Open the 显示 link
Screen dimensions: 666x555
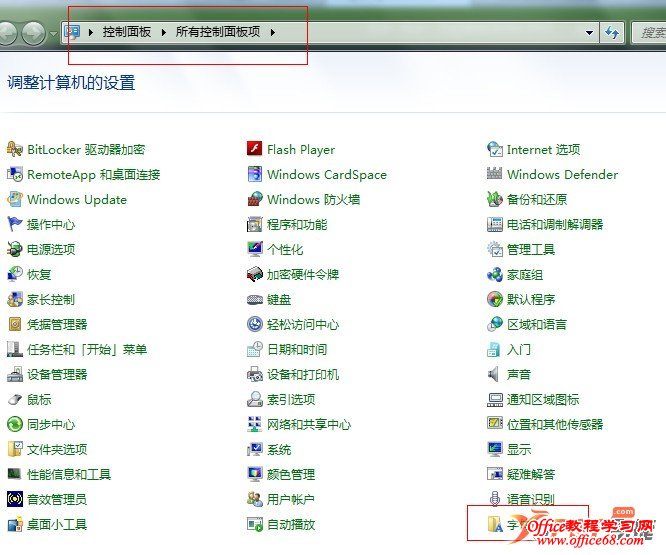click(519, 449)
